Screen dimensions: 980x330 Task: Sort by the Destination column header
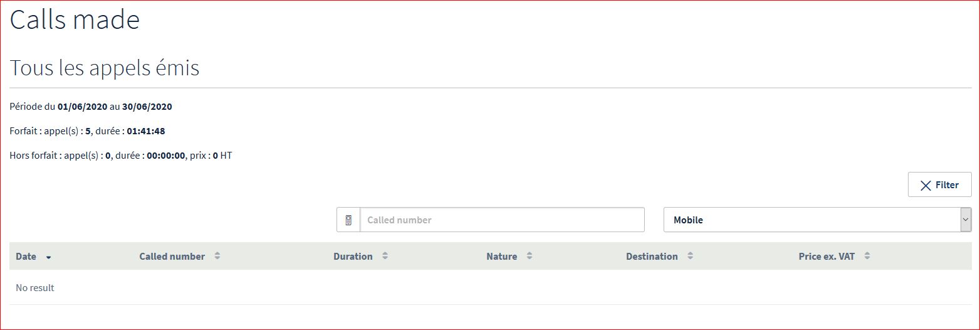652,257
